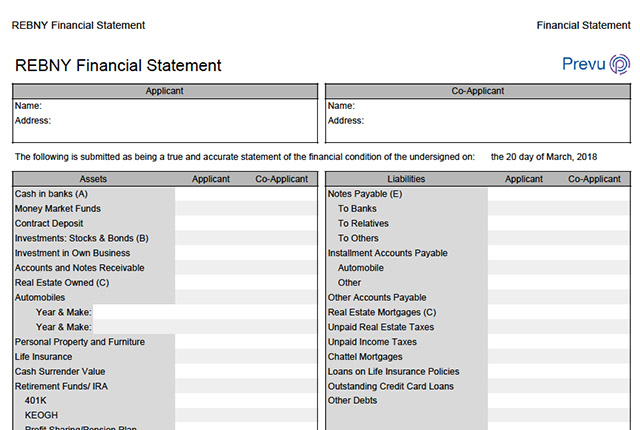Screen dimensions: 640x430
Task: Click the Prevu logo icon
Action: (x=620, y=65)
